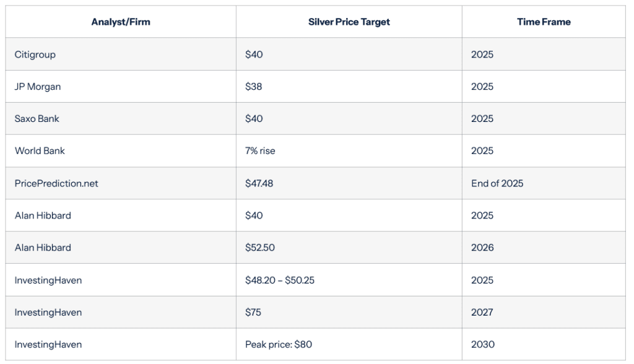Screen dimensions: 634x364
Task: Select the Citigroup cell
Action: [35, 54]
